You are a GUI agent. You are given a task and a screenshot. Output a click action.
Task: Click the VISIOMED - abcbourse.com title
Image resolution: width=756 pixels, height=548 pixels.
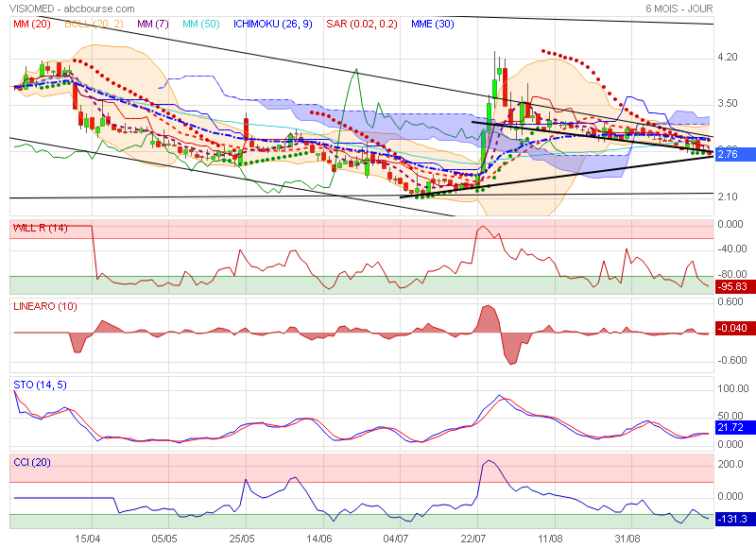(72, 9)
